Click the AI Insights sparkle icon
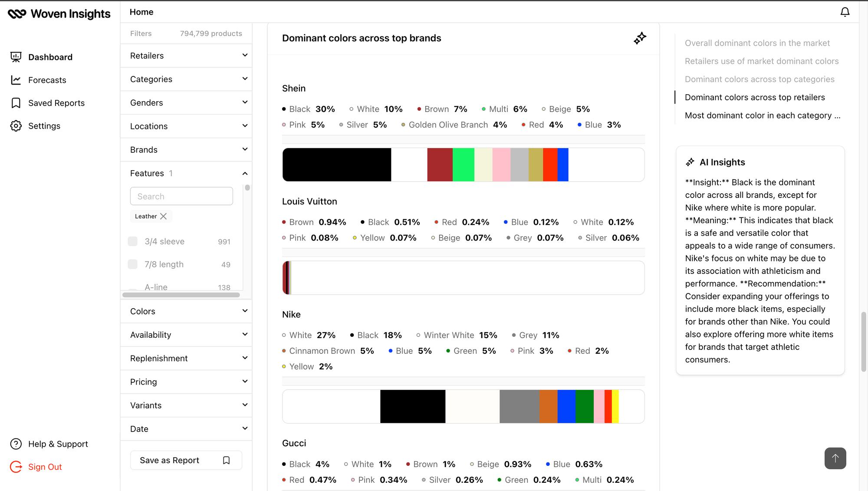Viewport: 868px width, 491px height. coord(690,162)
